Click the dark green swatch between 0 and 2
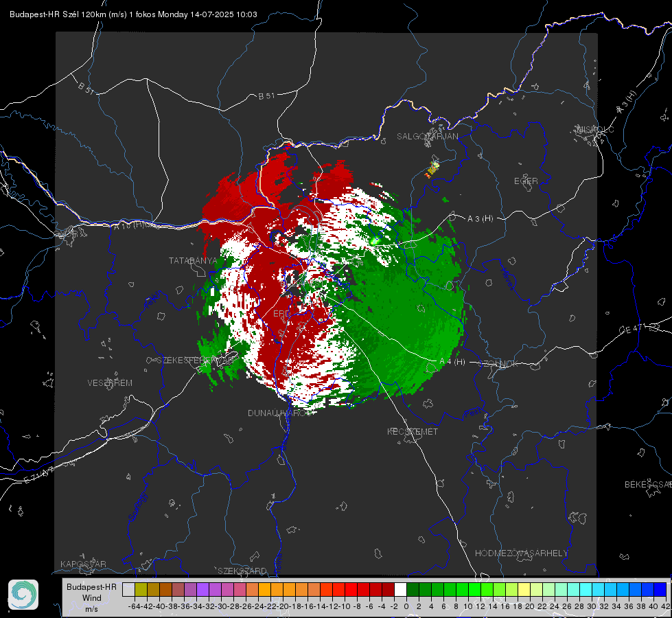This screenshot has height=618, width=672. [x=413, y=590]
